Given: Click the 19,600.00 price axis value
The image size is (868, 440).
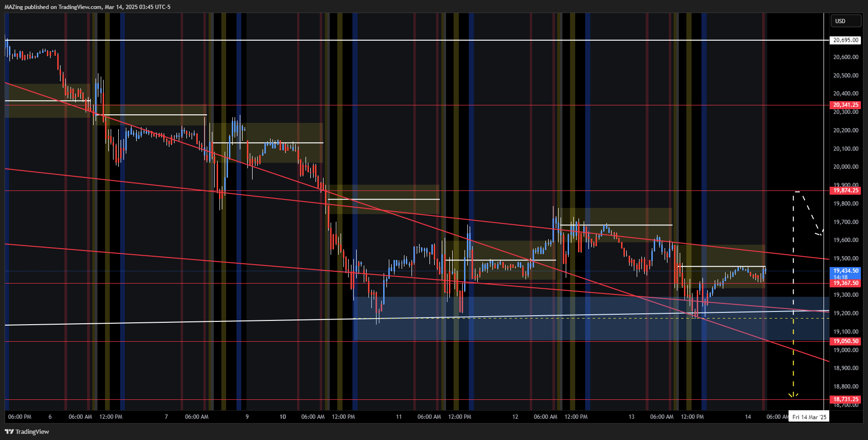Looking at the screenshot, I should pyautogui.click(x=846, y=240).
